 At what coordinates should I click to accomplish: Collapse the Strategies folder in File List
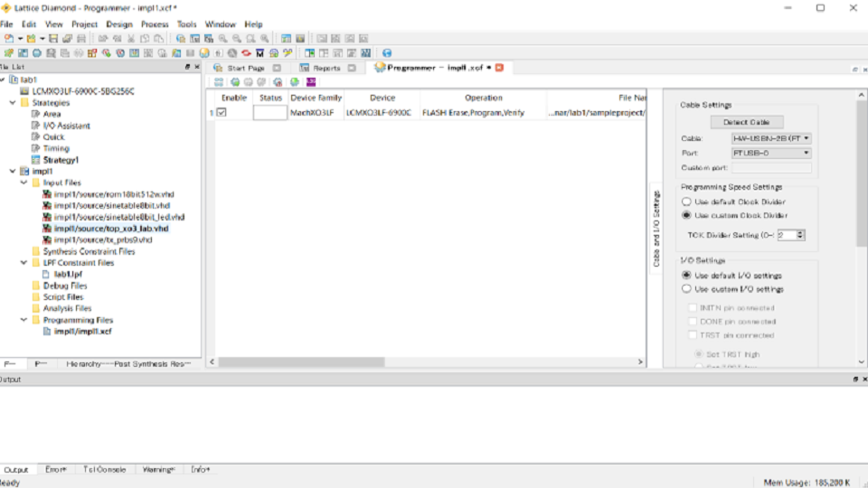(13, 103)
